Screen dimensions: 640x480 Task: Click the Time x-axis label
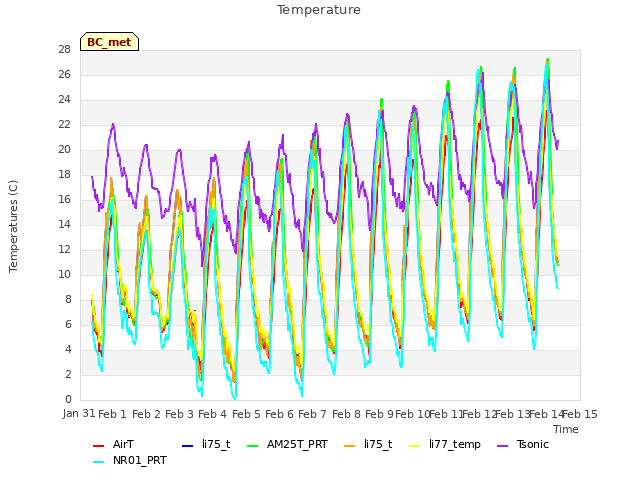click(x=566, y=429)
